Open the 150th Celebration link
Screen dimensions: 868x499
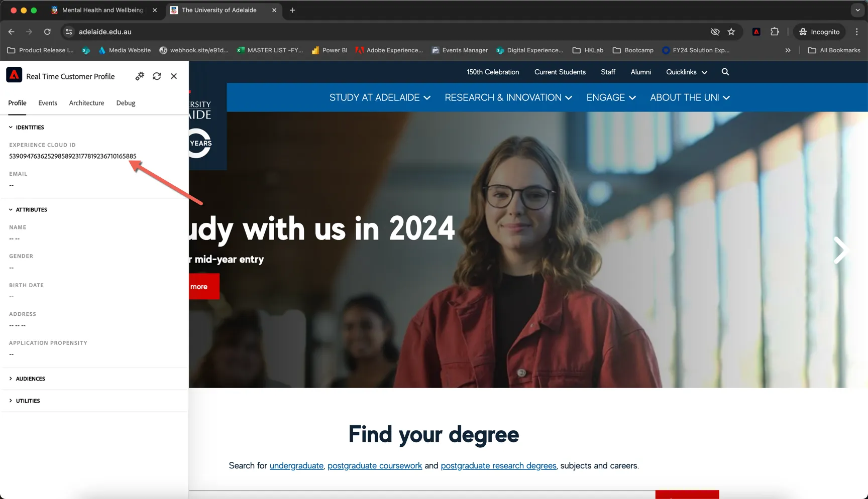[x=493, y=72]
